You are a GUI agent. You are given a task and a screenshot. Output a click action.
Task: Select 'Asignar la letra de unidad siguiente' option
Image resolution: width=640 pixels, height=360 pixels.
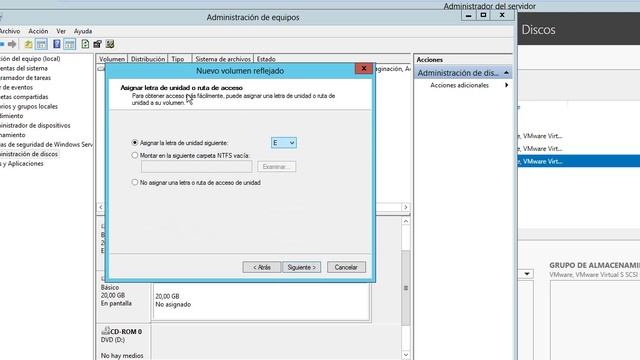coord(135,143)
